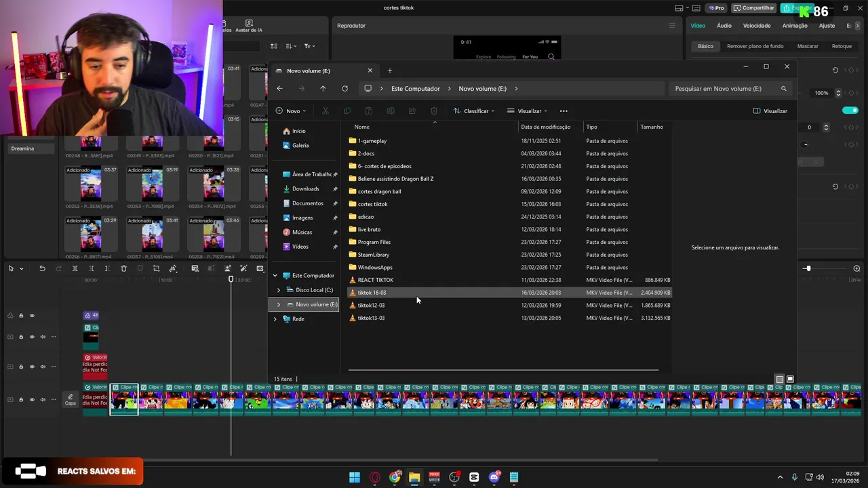Adjust the timeline zoom slider handle
Image resolution: width=868 pixels, height=488 pixels.
pyautogui.click(x=807, y=268)
